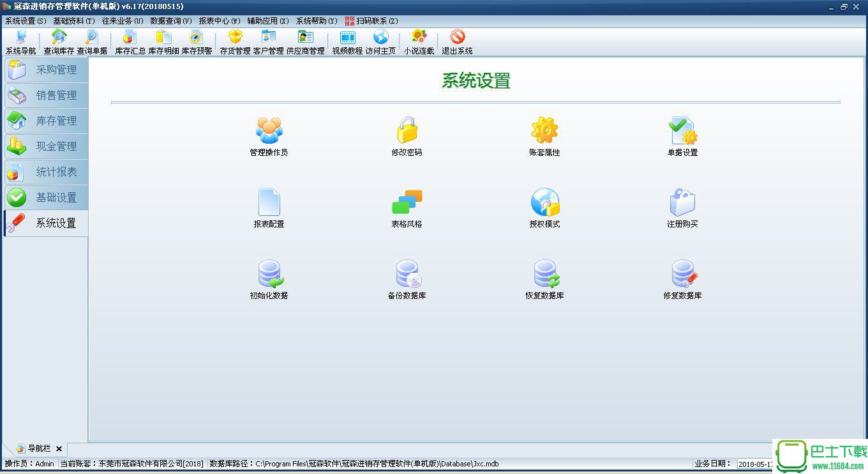Click 当前账套 company name in status bar
868x474 pixels.
click(x=132, y=464)
